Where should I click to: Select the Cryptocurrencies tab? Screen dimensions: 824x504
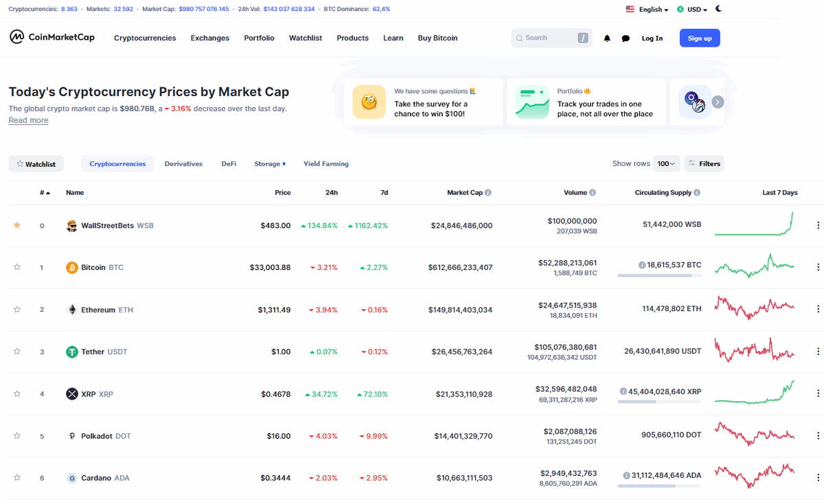click(x=117, y=164)
